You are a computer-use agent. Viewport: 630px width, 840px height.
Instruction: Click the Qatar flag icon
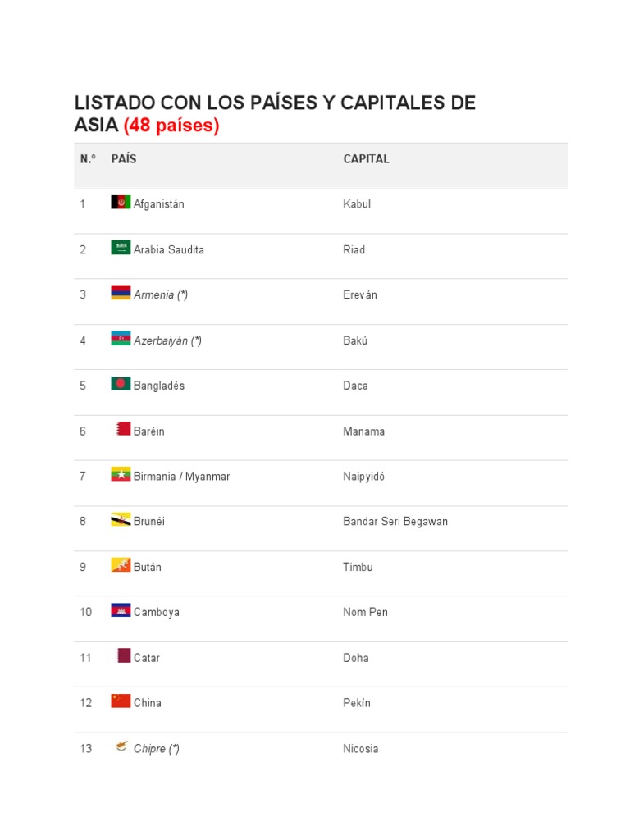click(124, 655)
